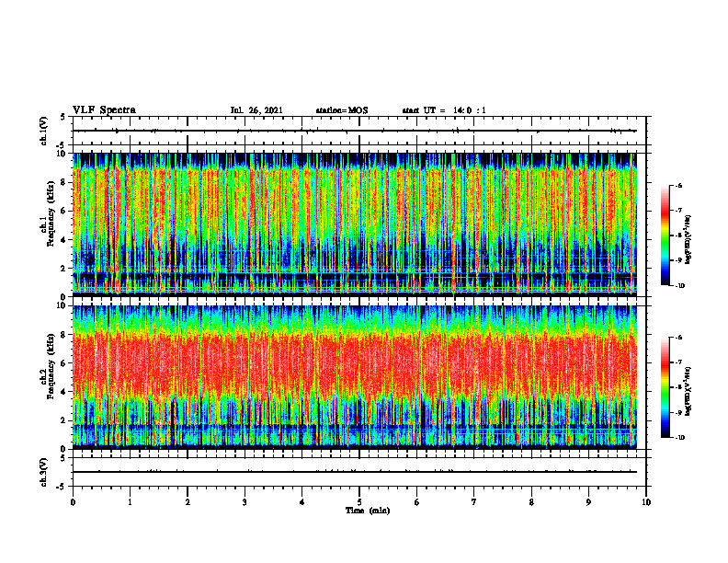Click the ch.1 spectrogram panel
This screenshot has height=563, width=728.
[355, 224]
